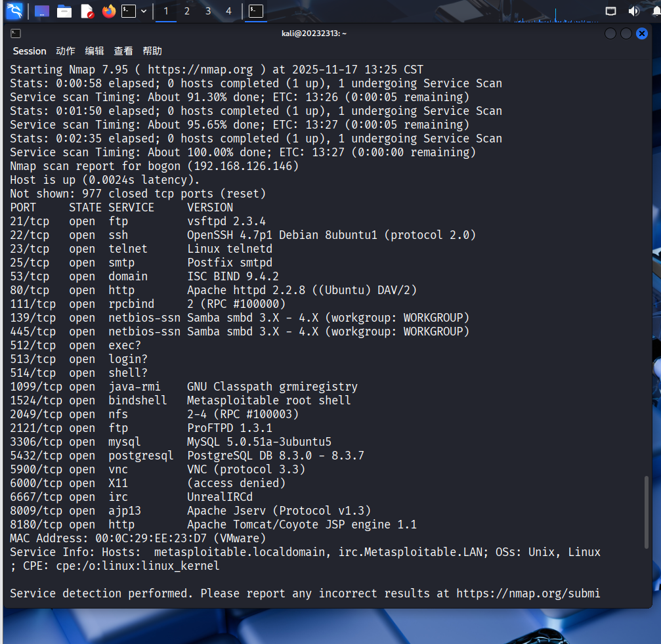Click the terminal vertical scrollbar handle

[x=647, y=512]
